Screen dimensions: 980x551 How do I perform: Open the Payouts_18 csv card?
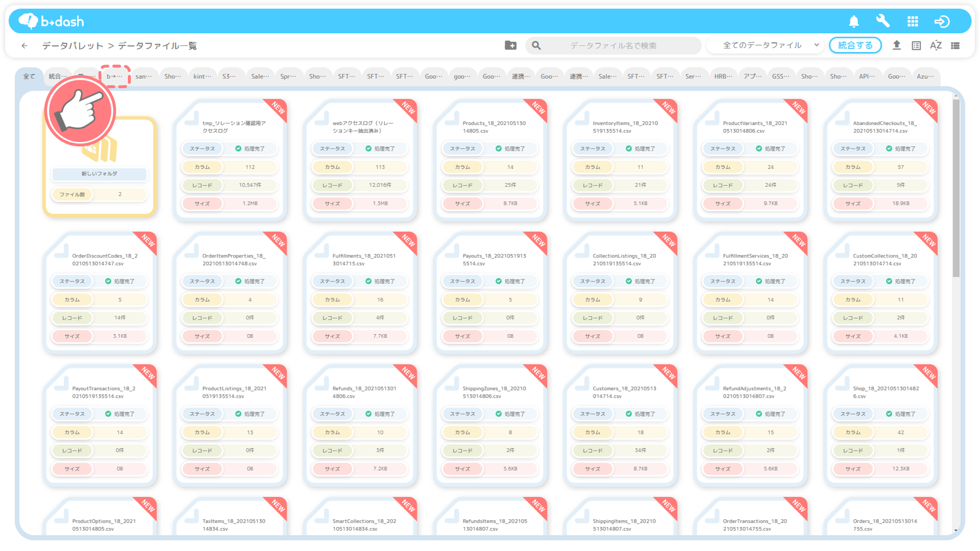(490, 293)
